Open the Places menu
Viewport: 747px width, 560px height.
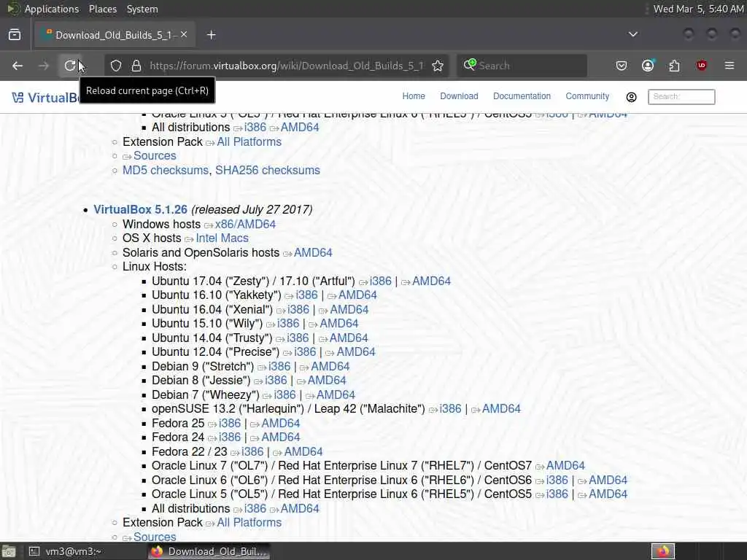[102, 9]
